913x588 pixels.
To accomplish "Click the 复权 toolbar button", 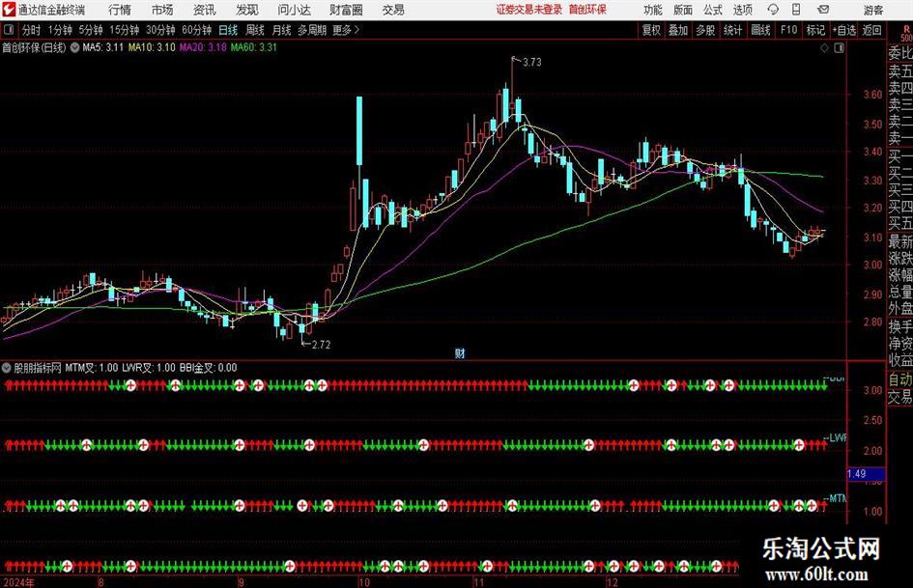I will (651, 30).
